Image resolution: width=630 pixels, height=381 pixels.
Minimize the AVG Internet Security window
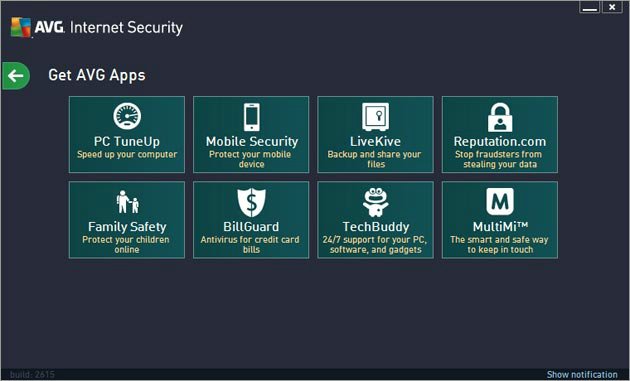(589, 7)
